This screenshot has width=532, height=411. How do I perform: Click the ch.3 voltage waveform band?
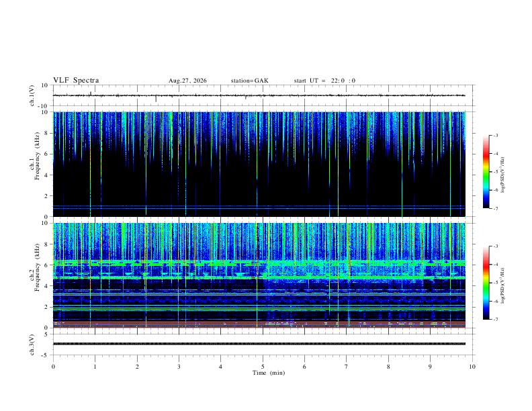tap(259, 344)
